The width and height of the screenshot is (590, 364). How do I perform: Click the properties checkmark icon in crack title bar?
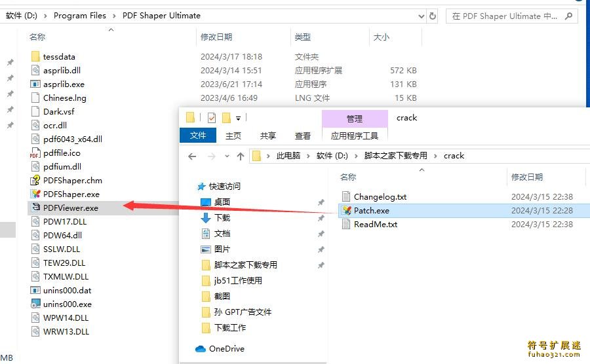click(212, 118)
